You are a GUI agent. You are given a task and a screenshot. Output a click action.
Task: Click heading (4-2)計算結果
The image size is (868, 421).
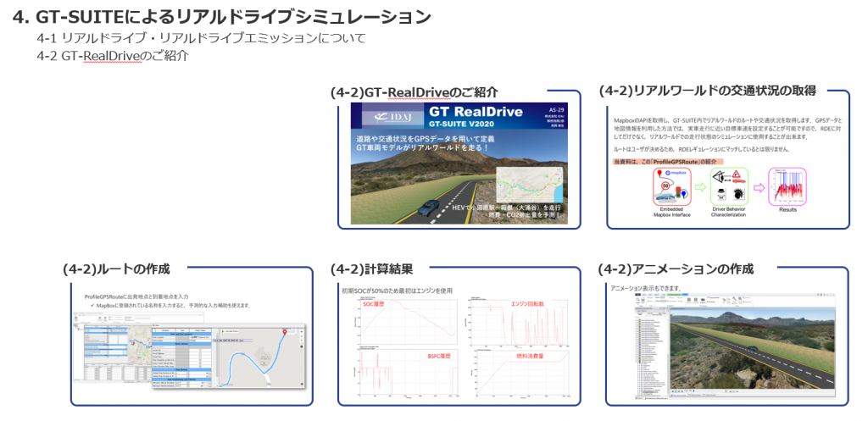(371, 270)
